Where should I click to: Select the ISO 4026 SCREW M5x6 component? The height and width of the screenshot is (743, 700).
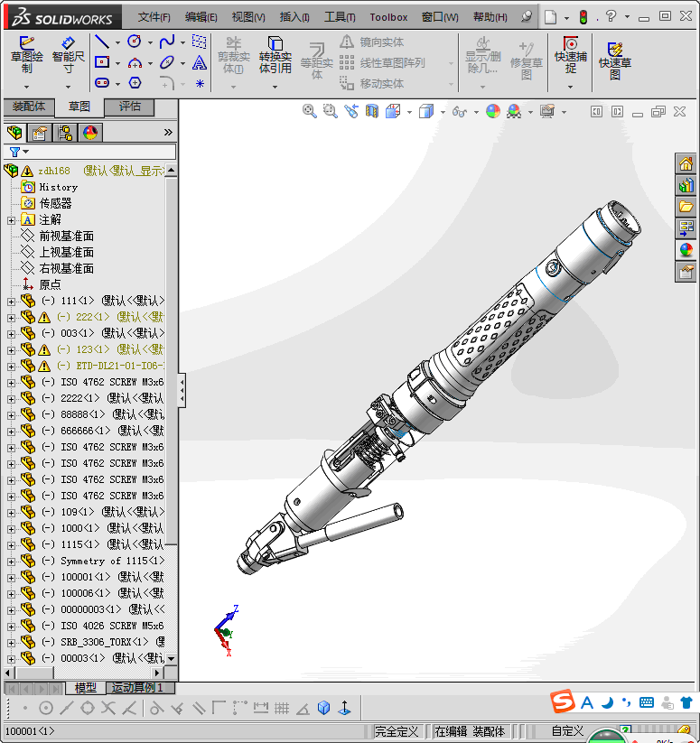tap(112, 626)
